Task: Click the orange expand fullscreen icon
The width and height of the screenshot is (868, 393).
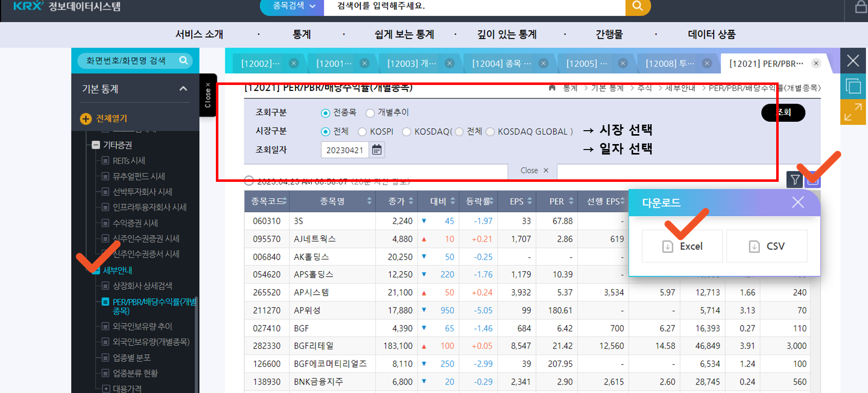Action: coord(853,112)
